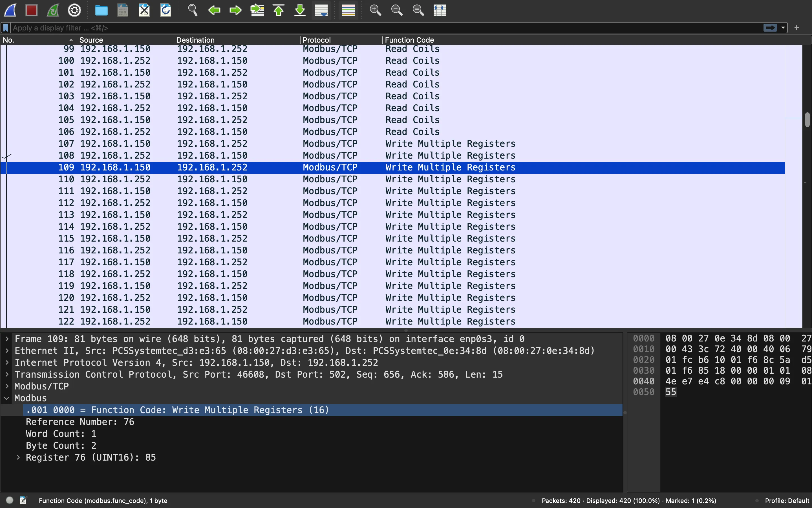Select packet 100 Read Coils row

tap(392, 60)
